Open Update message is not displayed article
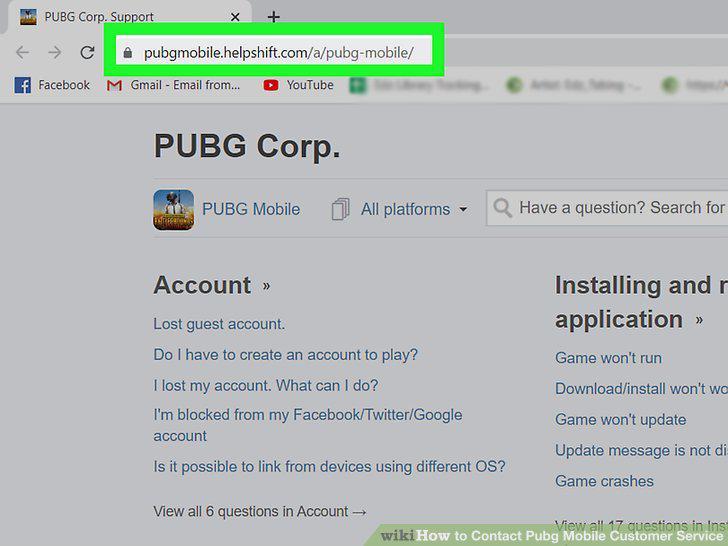The image size is (728, 546). pos(641,450)
